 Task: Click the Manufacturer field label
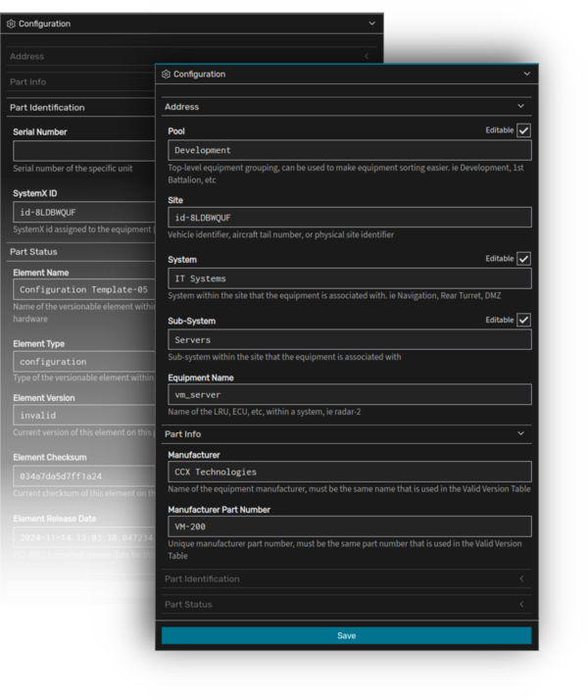[x=194, y=455]
